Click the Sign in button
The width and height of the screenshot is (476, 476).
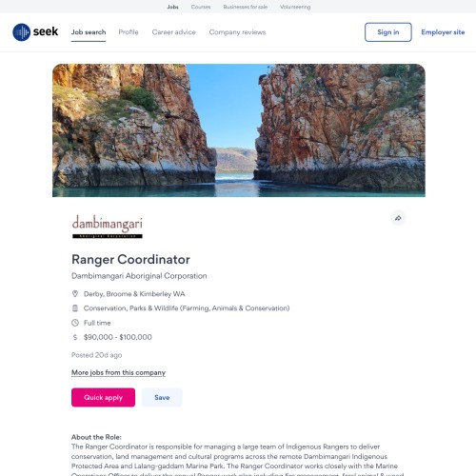point(388,32)
